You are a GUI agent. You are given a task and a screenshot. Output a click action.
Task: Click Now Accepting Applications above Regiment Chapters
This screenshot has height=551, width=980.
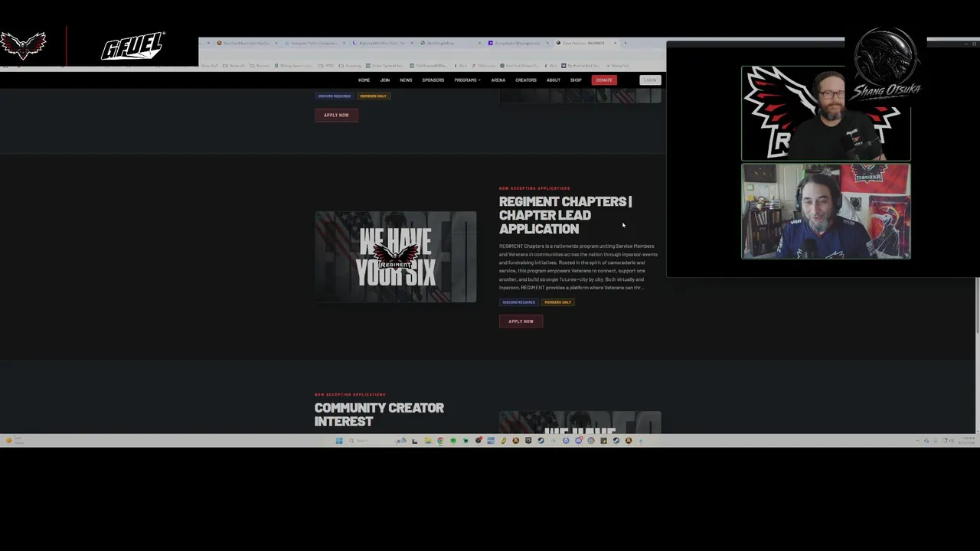click(x=534, y=188)
